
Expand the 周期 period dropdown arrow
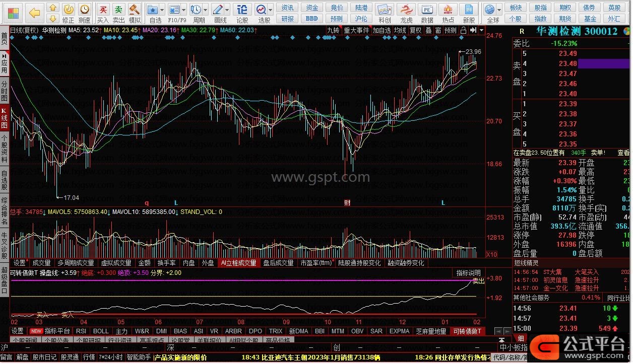coord(206,10)
